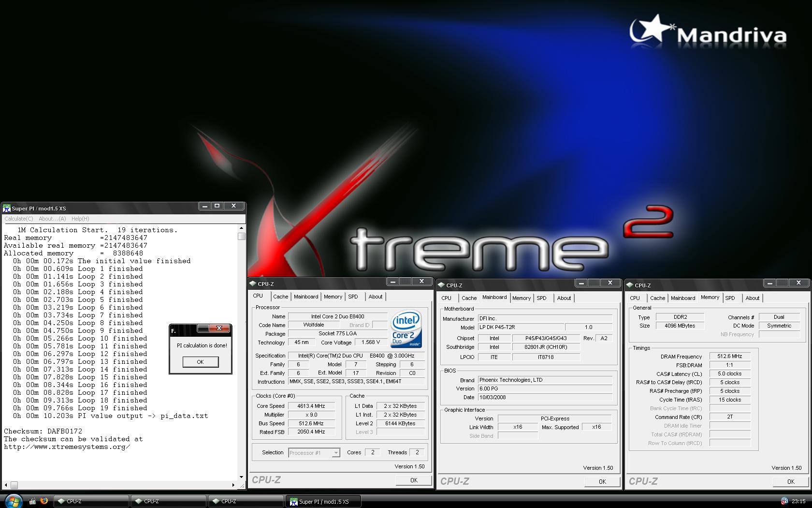Click Super PI horizontal scrollbar left arrow

[6, 485]
